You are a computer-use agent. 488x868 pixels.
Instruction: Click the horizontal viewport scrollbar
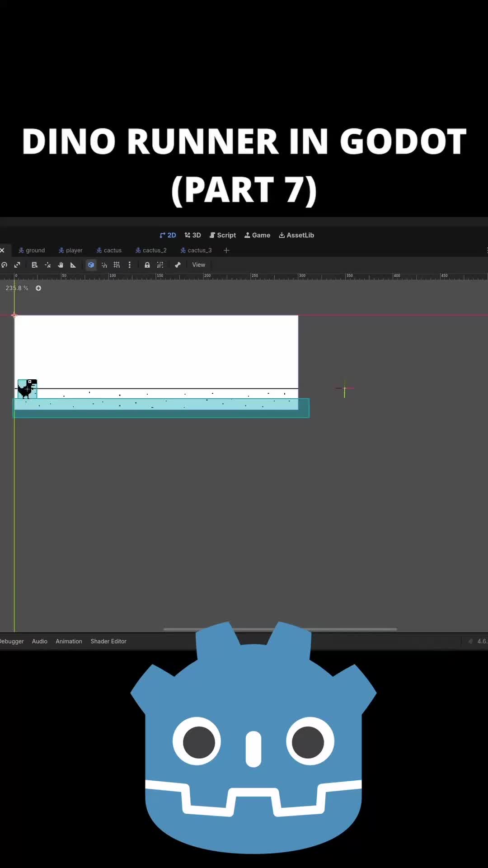280,629
